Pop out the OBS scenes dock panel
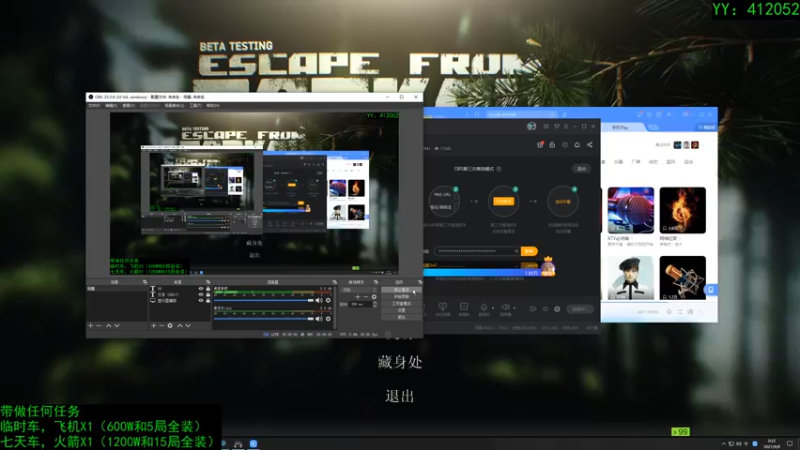Viewport: 800px width, 450px height. (145, 282)
